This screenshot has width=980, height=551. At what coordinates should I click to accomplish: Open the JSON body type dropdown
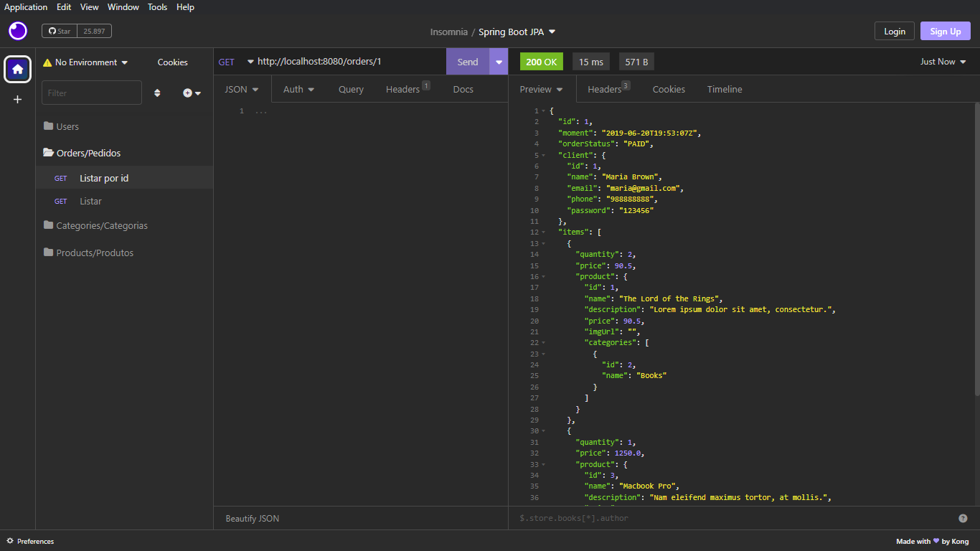click(x=242, y=89)
